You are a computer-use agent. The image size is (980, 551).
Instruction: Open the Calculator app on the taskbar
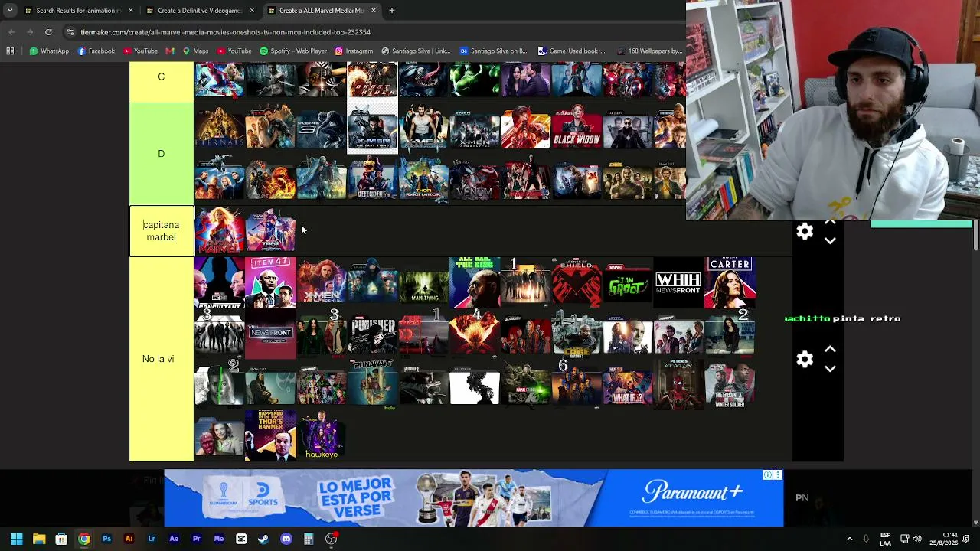click(309, 539)
